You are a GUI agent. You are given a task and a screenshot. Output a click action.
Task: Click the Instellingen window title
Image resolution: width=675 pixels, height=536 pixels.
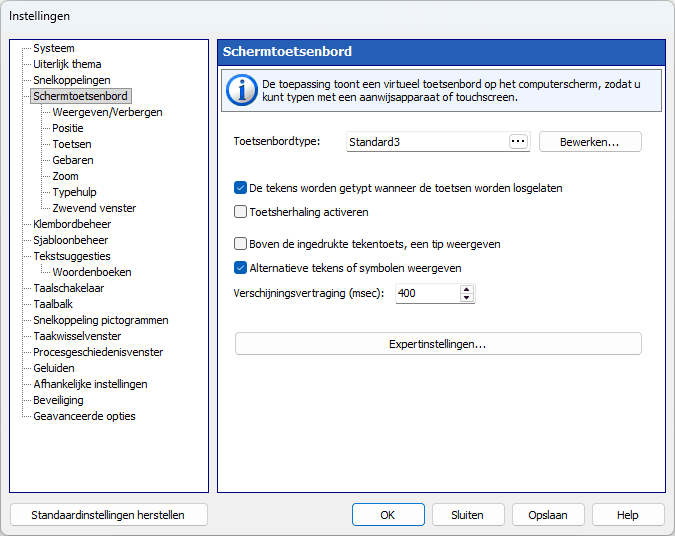tap(39, 16)
